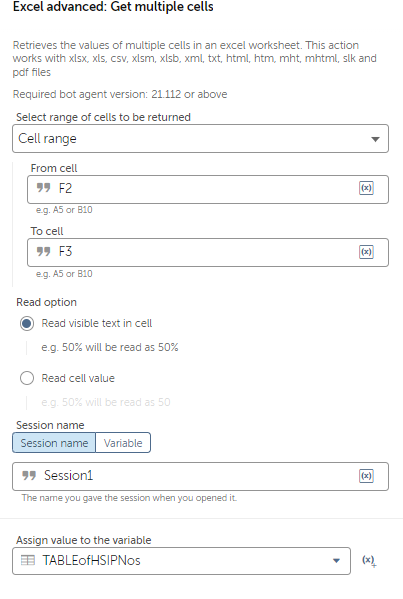Expand TABLEofHSIPNos variable dropdown arrow
The height and width of the screenshot is (599, 403).
[337, 561]
